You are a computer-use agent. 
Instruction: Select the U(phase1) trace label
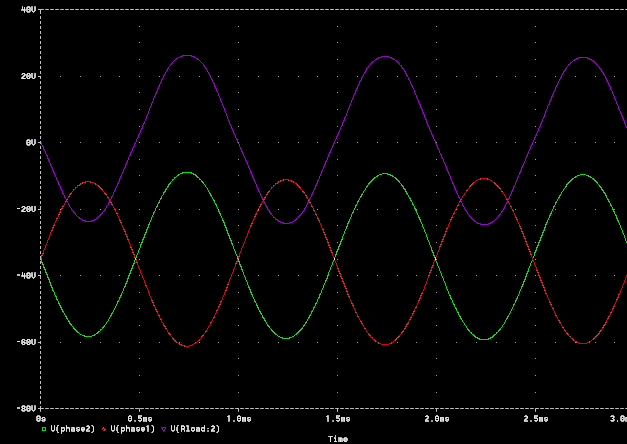pos(132,429)
